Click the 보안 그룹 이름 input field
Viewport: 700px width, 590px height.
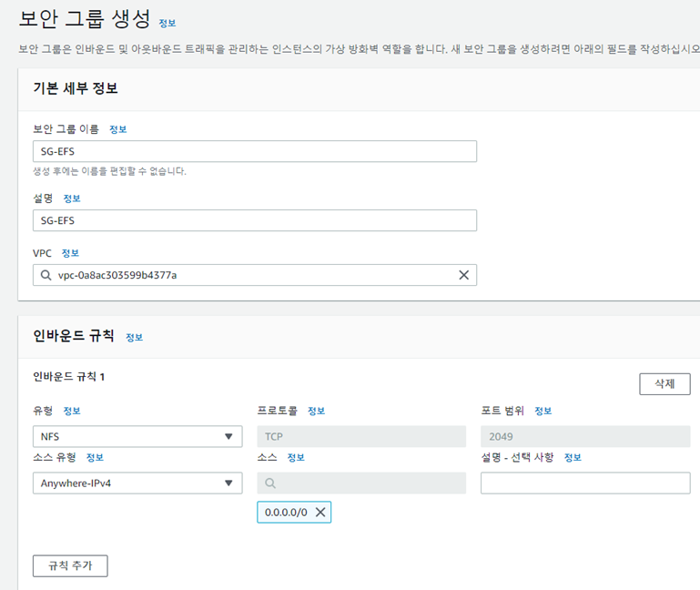pyautogui.click(x=255, y=151)
